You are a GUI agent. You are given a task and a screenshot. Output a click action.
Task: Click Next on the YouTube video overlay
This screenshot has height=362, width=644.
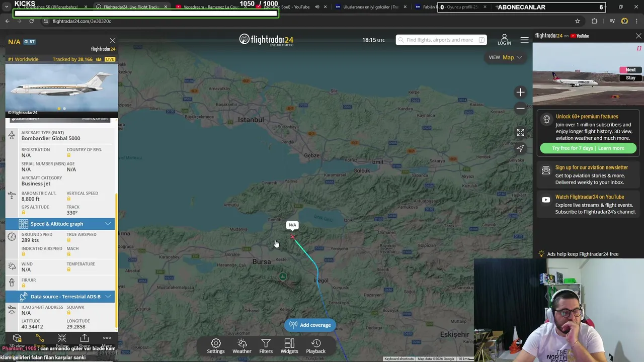pos(630,70)
